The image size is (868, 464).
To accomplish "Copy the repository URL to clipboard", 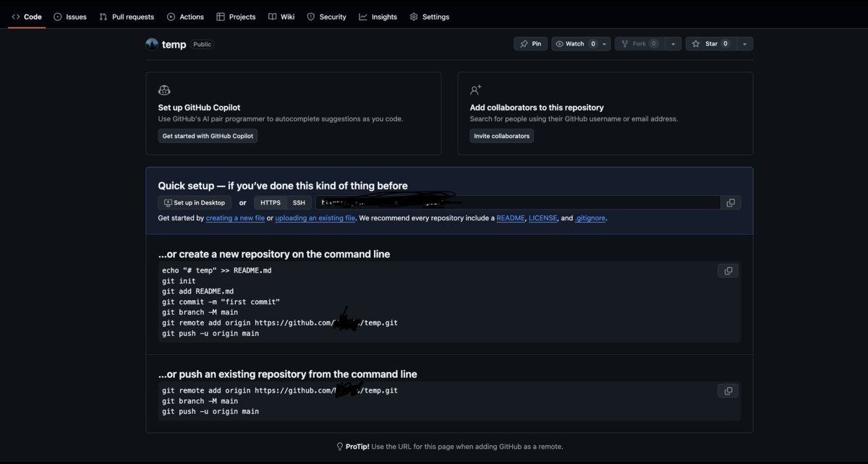I will [x=731, y=203].
